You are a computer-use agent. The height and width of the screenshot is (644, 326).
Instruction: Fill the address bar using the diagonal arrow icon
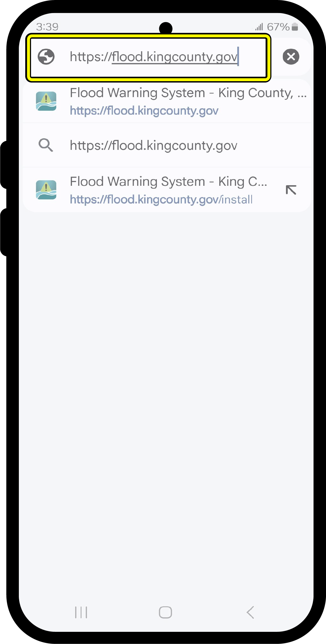pyautogui.click(x=291, y=190)
